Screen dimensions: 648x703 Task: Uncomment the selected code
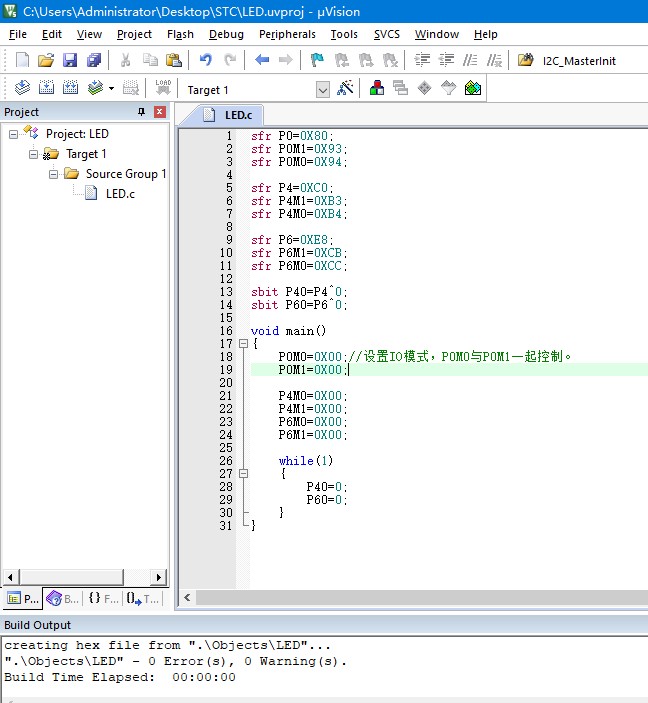coord(494,60)
